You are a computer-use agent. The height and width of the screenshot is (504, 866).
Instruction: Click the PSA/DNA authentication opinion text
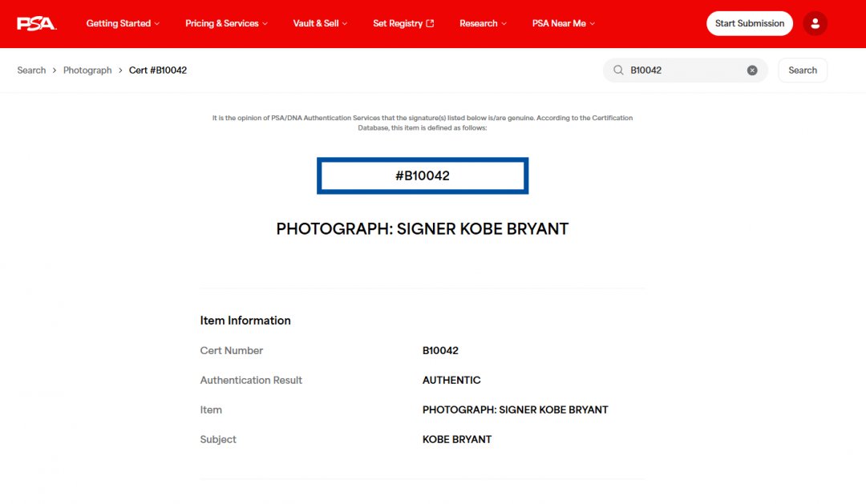pos(423,123)
